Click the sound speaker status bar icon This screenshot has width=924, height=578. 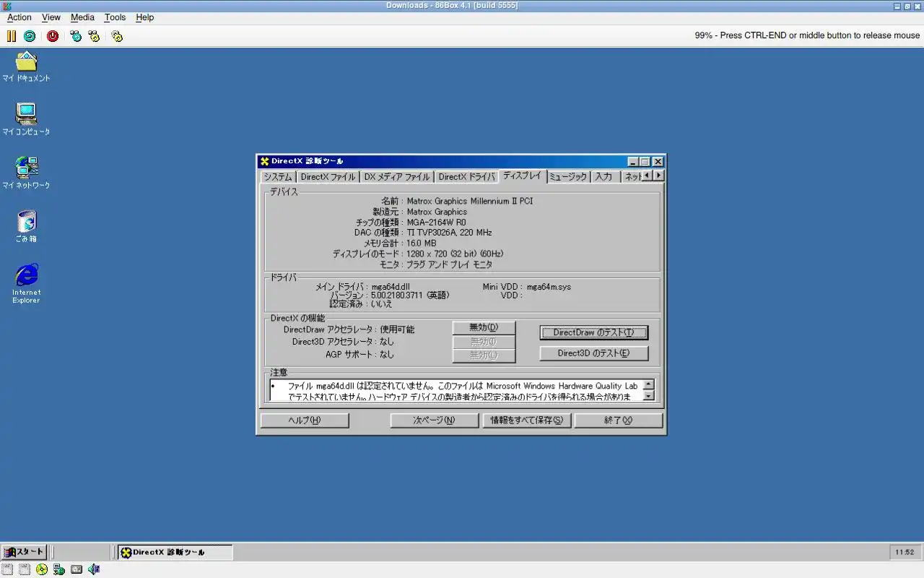[94, 569]
